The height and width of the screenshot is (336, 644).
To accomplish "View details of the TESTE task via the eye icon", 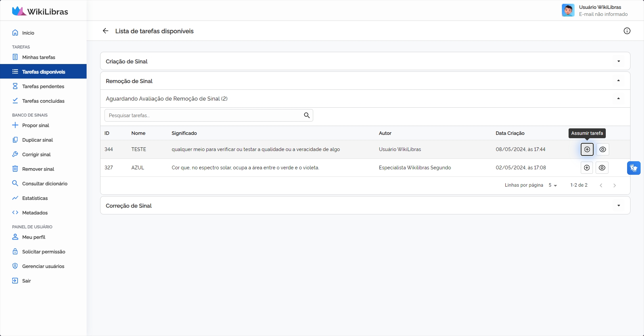I will point(602,149).
